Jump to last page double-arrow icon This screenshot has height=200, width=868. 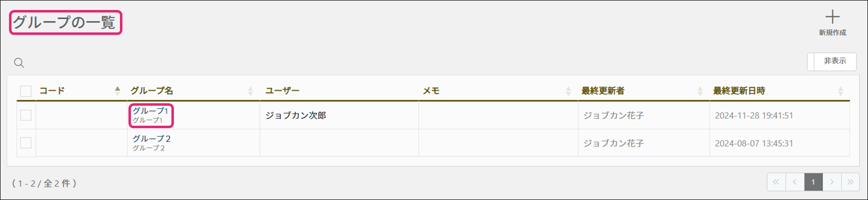point(850,182)
